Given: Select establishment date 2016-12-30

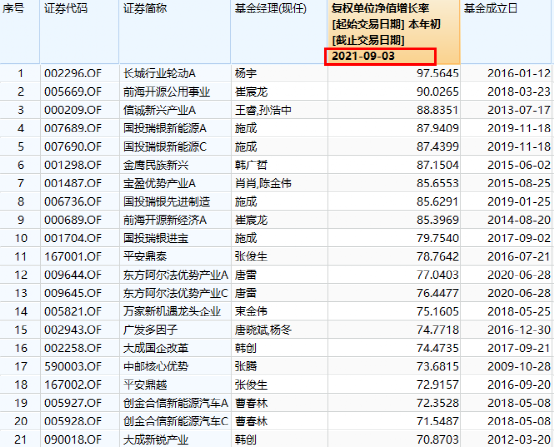Looking at the screenshot, I should point(519,330).
